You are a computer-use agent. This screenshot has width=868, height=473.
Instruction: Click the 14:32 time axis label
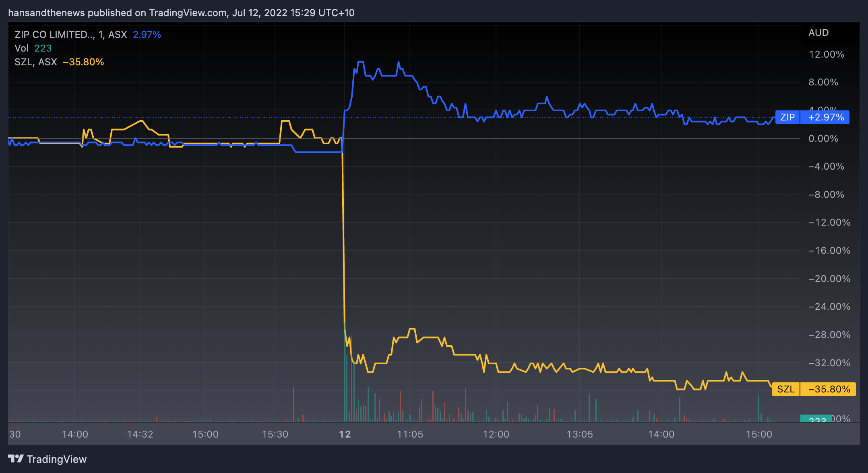tap(140, 434)
